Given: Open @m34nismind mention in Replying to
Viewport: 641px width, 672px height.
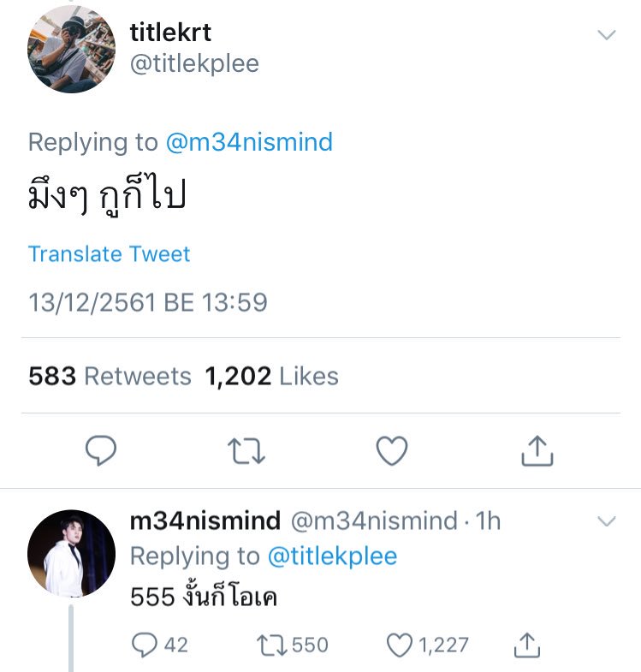Looking at the screenshot, I should 248,142.
